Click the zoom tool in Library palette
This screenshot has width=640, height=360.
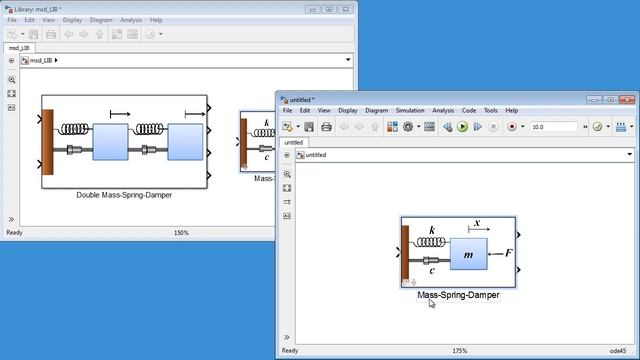pos(11,80)
